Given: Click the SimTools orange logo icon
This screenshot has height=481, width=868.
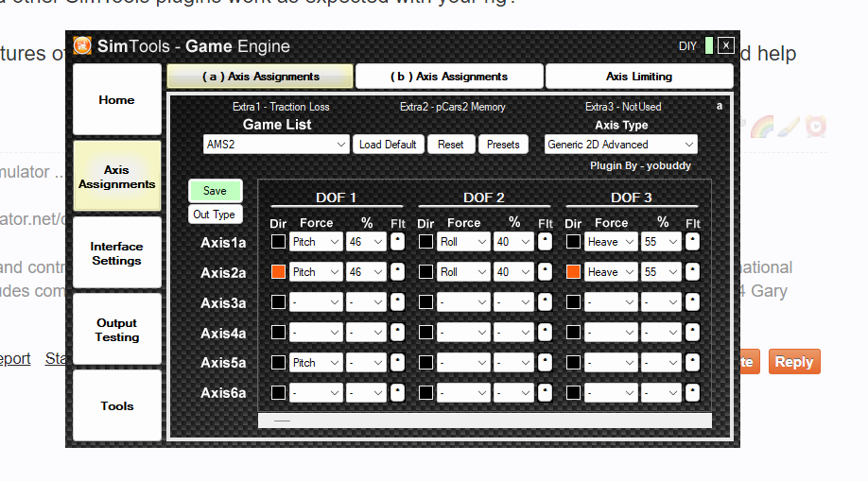Looking at the screenshot, I should tap(82, 45).
